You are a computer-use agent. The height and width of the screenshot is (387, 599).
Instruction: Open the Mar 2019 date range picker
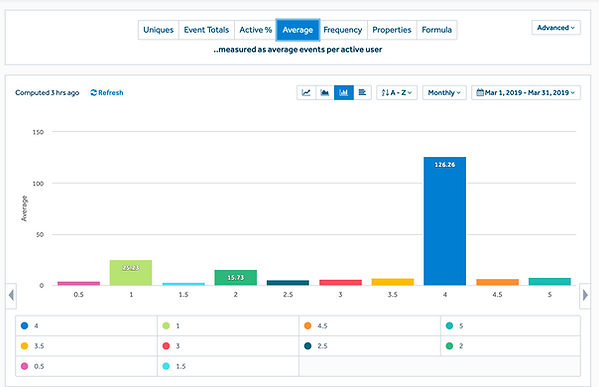click(526, 92)
